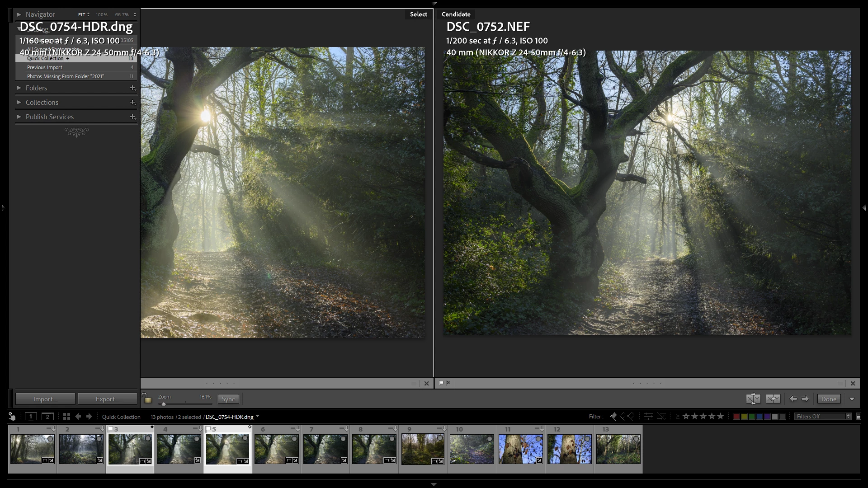Switch to secondary display window 2
This screenshot has width=868, height=488.
[x=47, y=417]
